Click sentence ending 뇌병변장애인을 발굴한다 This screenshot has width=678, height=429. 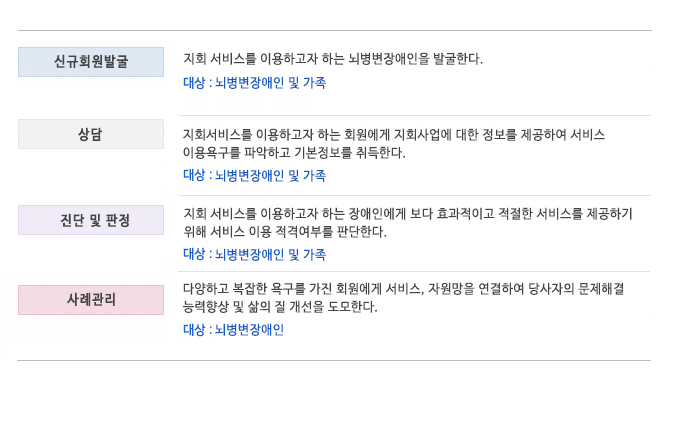point(333,58)
